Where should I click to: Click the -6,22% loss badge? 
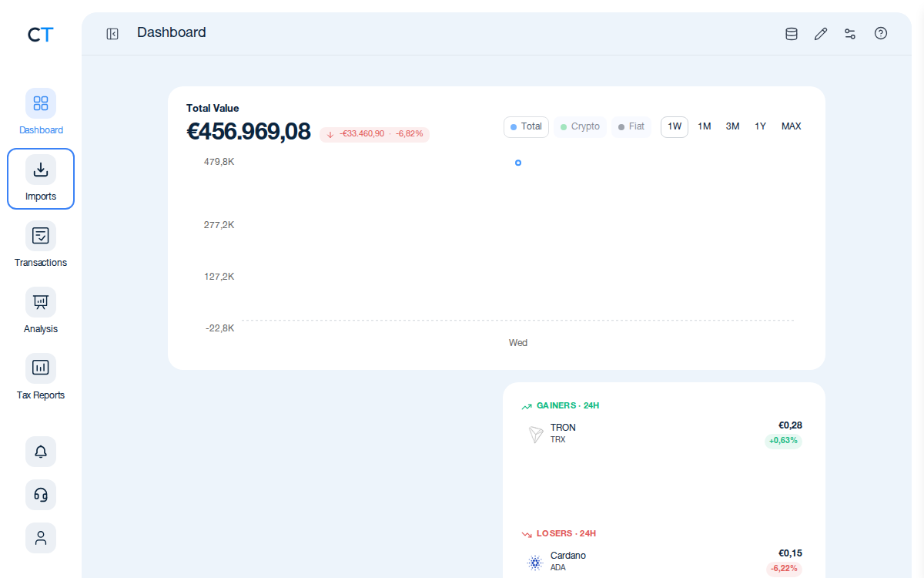(x=784, y=569)
